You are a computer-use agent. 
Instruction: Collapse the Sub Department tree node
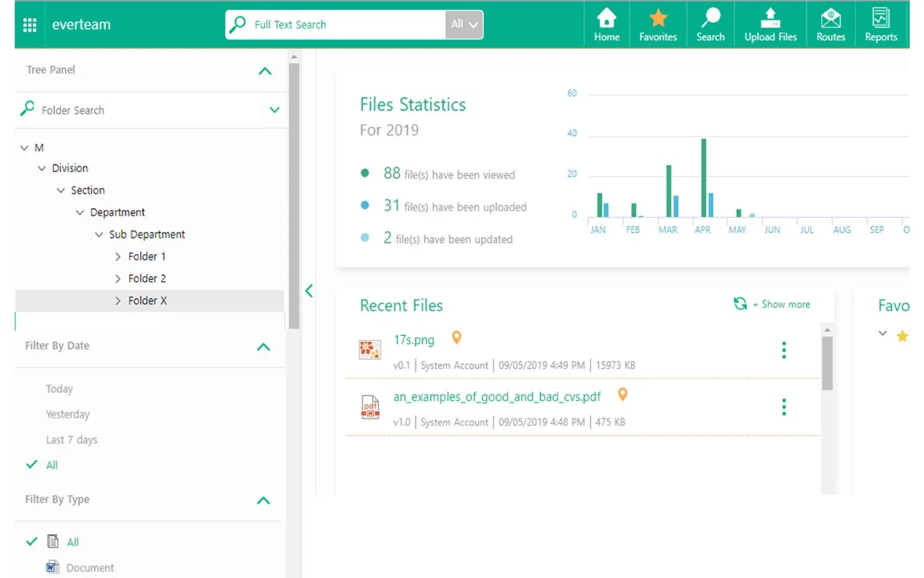[99, 235]
